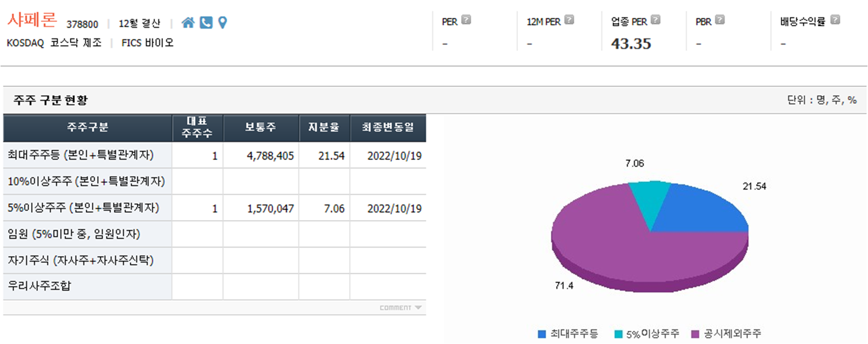Open the company homepage home icon
Viewport: 868px width, 344px height.
(188, 23)
